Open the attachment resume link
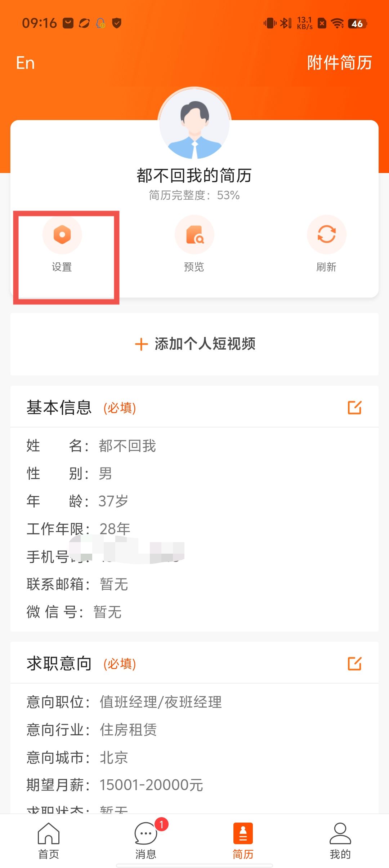 click(339, 63)
